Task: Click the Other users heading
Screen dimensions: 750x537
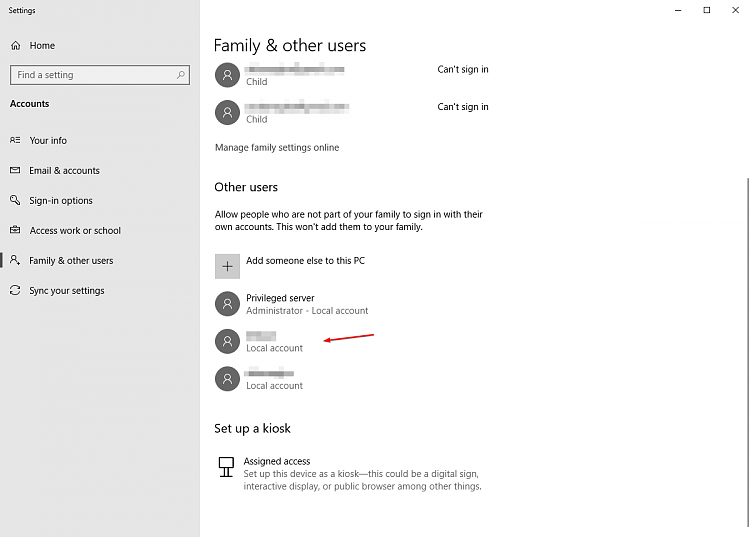Action: (x=246, y=187)
